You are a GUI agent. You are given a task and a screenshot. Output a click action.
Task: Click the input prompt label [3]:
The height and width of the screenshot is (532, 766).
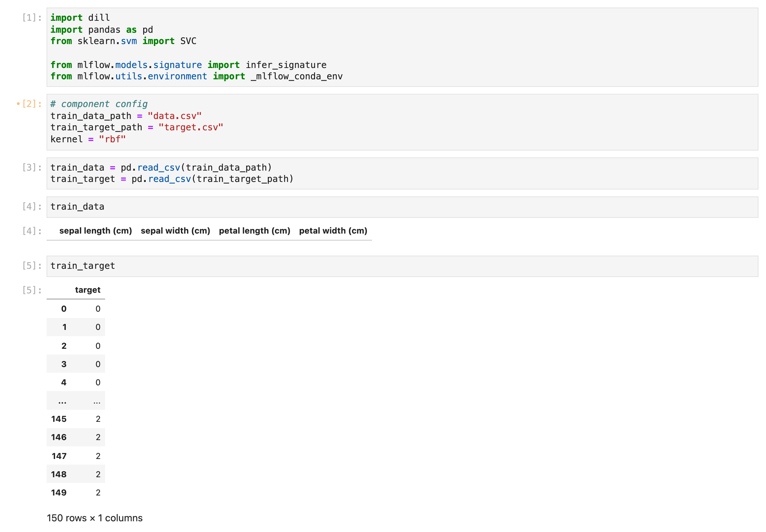32,167
